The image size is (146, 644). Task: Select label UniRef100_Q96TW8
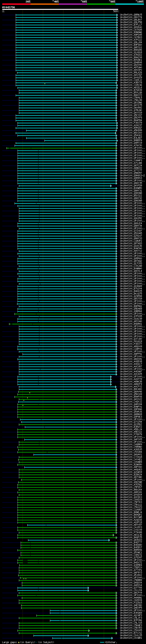coord(131,482)
